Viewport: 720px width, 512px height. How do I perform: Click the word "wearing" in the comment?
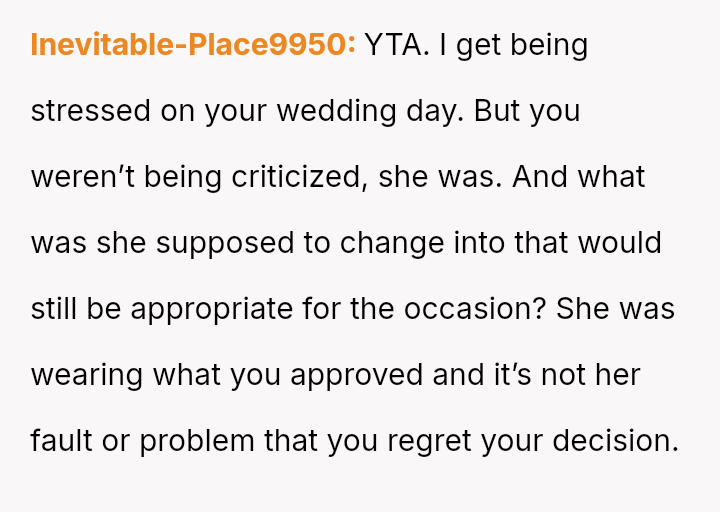pyautogui.click(x=86, y=375)
